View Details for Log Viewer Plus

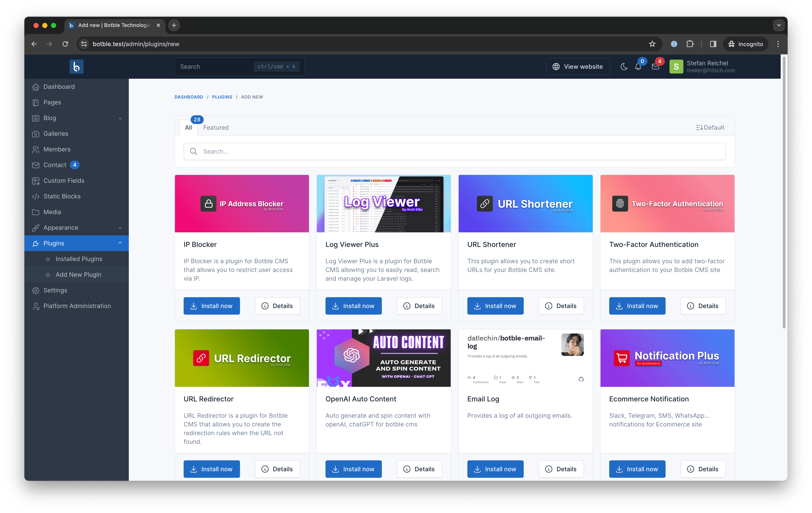pos(419,306)
